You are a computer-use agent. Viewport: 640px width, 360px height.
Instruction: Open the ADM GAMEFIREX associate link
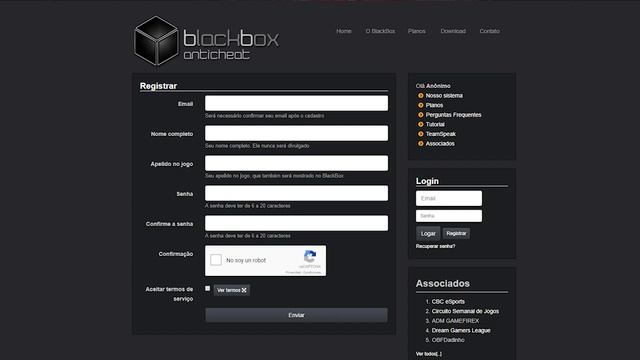[456, 321]
